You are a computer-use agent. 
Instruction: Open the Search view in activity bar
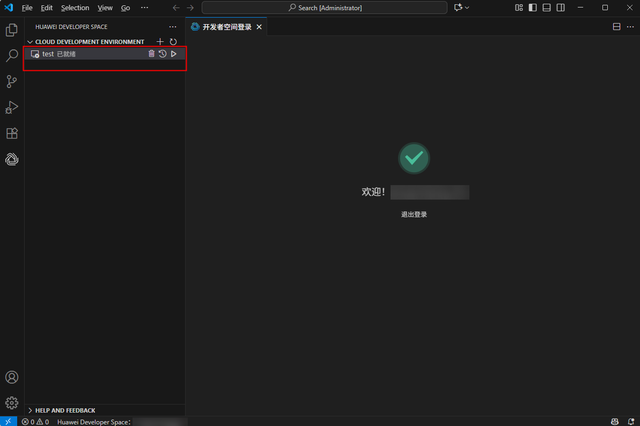[x=12, y=56]
